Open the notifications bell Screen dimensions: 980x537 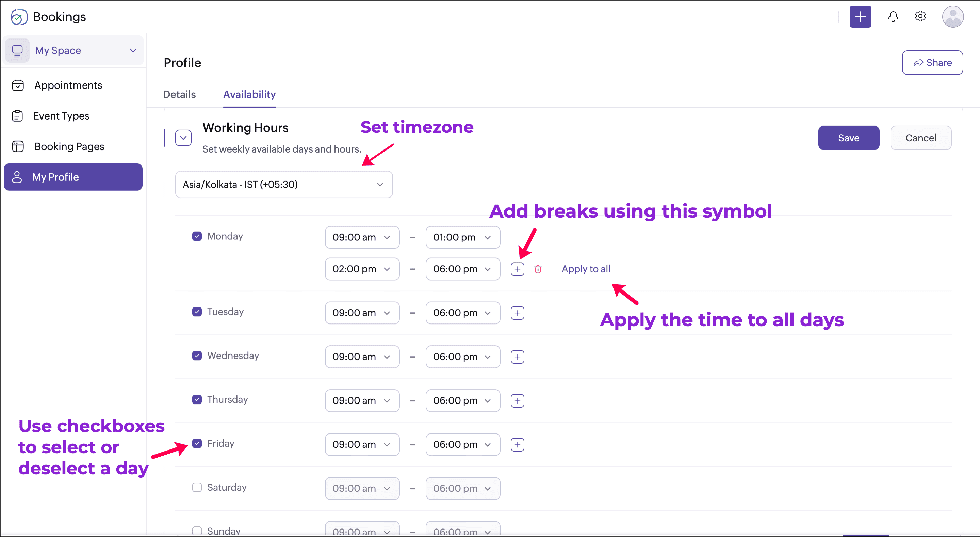coord(893,17)
